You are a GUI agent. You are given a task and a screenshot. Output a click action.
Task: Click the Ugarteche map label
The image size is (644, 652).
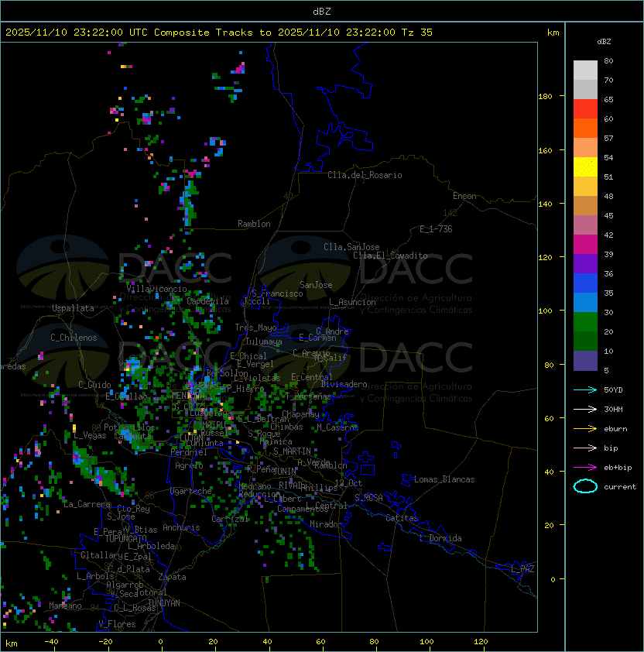pyautogui.click(x=191, y=491)
